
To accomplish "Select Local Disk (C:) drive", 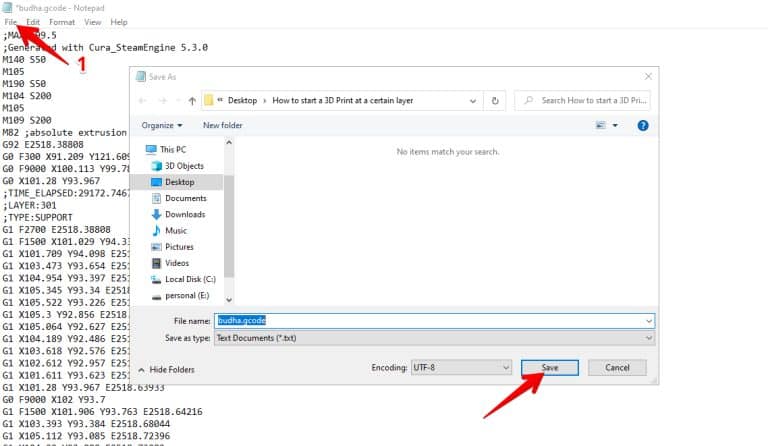I will (x=189, y=279).
